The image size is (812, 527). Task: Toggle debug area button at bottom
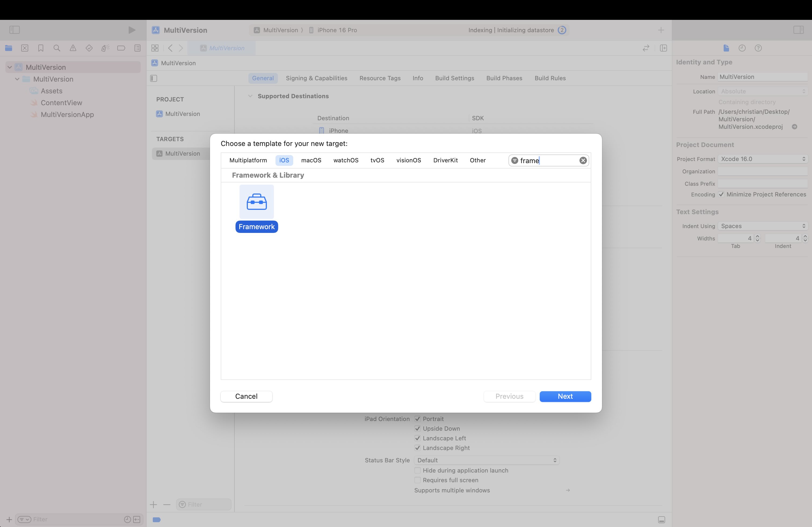[662, 520]
